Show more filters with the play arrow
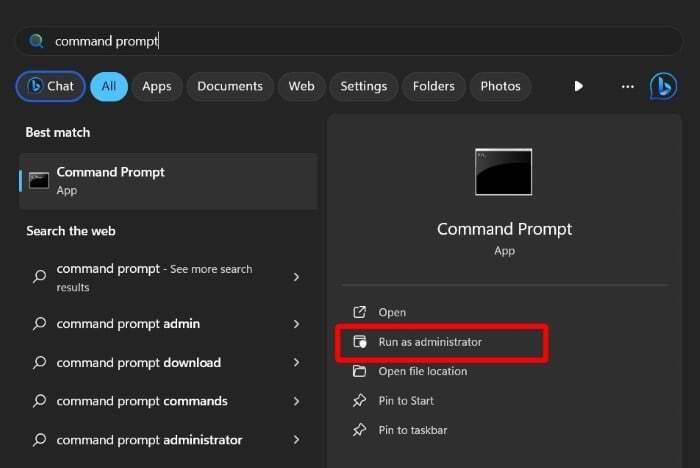 (x=579, y=86)
